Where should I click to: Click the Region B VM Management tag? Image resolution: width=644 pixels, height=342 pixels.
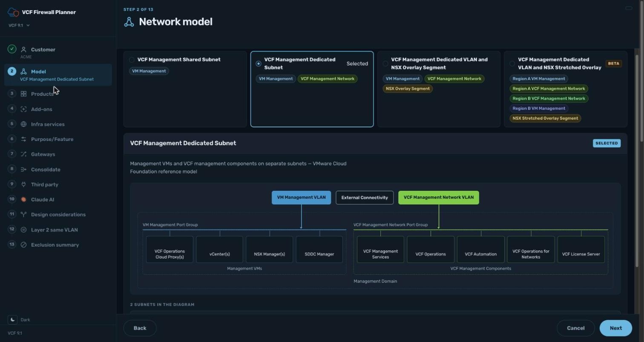coord(539,109)
